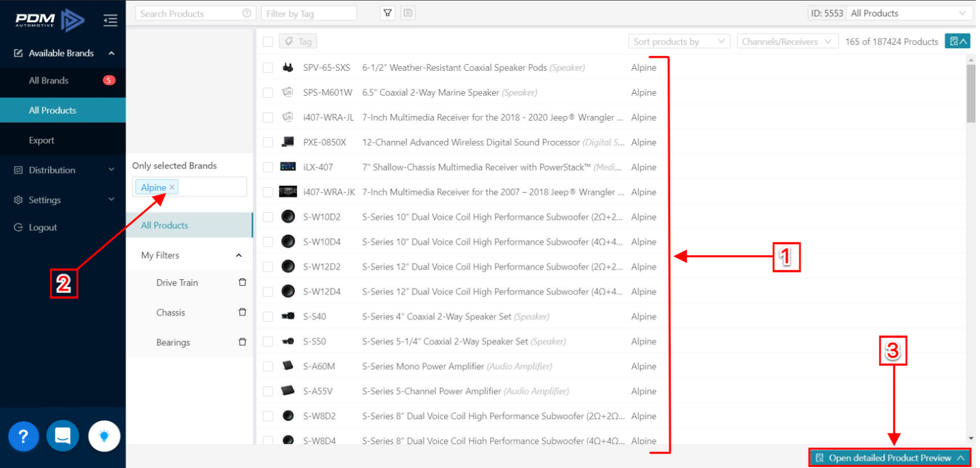Delete the Drive Train filter

pyautogui.click(x=242, y=282)
